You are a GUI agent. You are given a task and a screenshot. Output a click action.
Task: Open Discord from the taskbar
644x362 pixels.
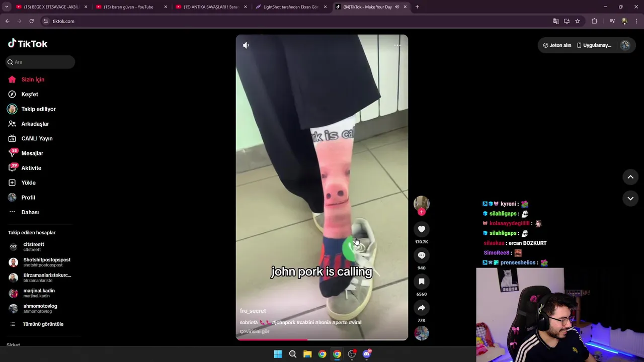pyautogui.click(x=367, y=354)
